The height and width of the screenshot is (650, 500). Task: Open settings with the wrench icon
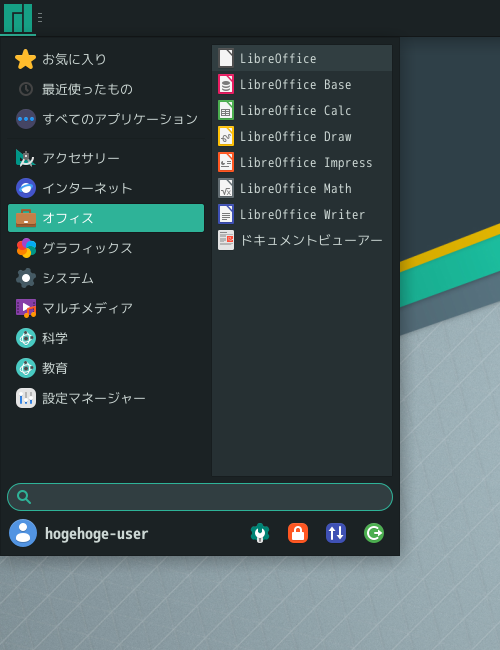[260, 533]
